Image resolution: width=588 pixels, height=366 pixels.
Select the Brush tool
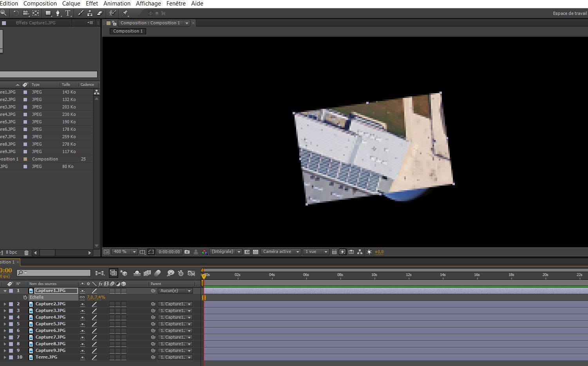pos(81,13)
